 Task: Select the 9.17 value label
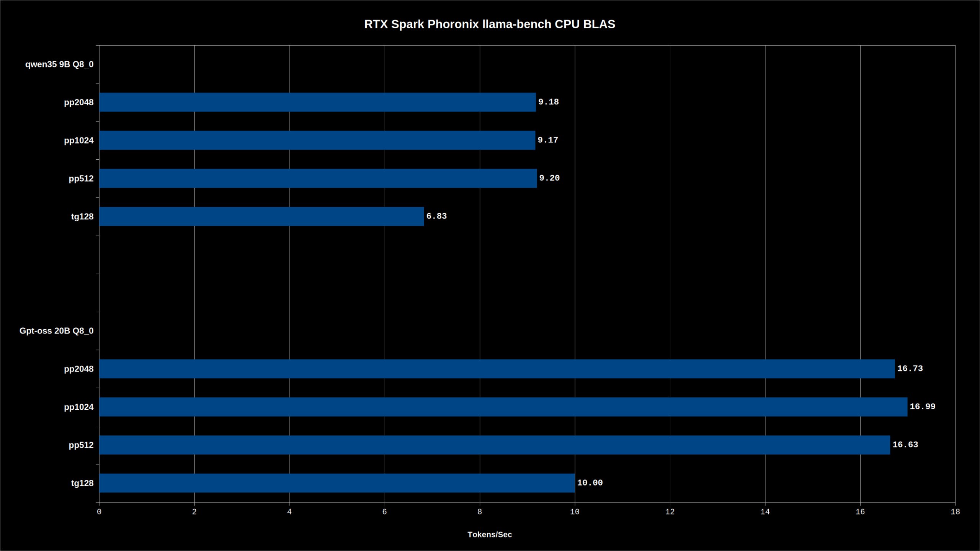548,140
